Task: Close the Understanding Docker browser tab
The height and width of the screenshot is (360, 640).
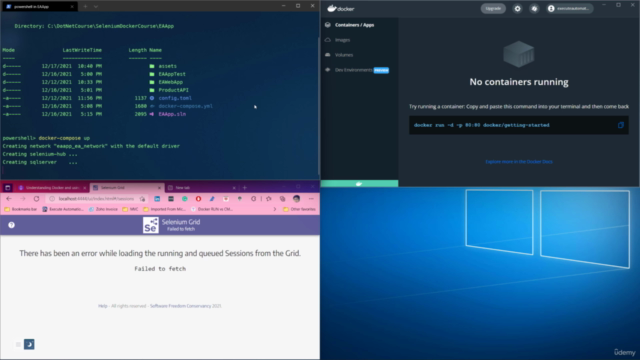Action: [84, 188]
